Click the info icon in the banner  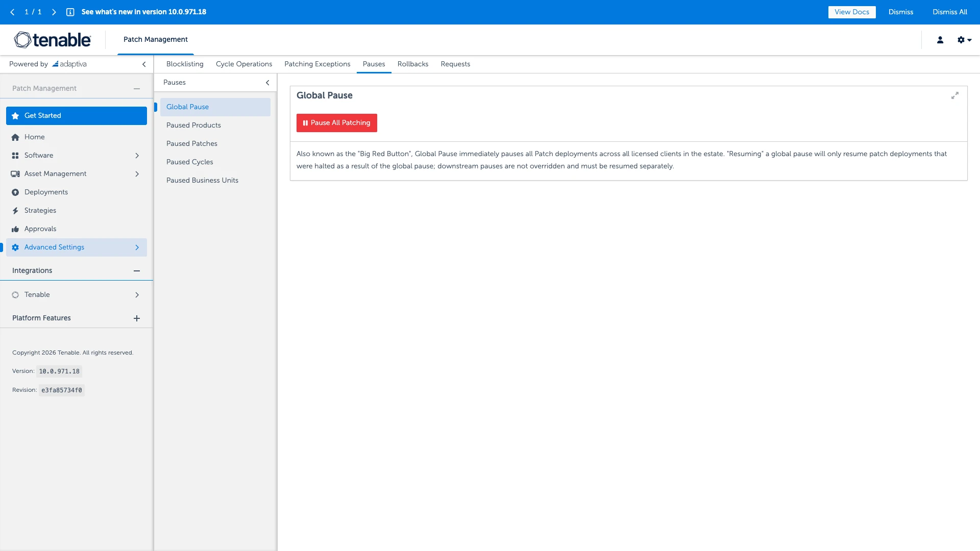tap(70, 12)
